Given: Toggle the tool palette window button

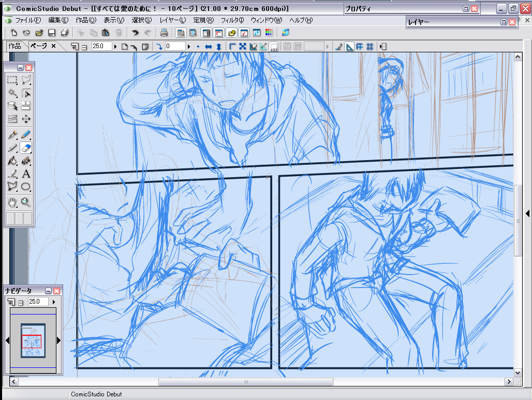Looking at the screenshot, I should 181,33.
